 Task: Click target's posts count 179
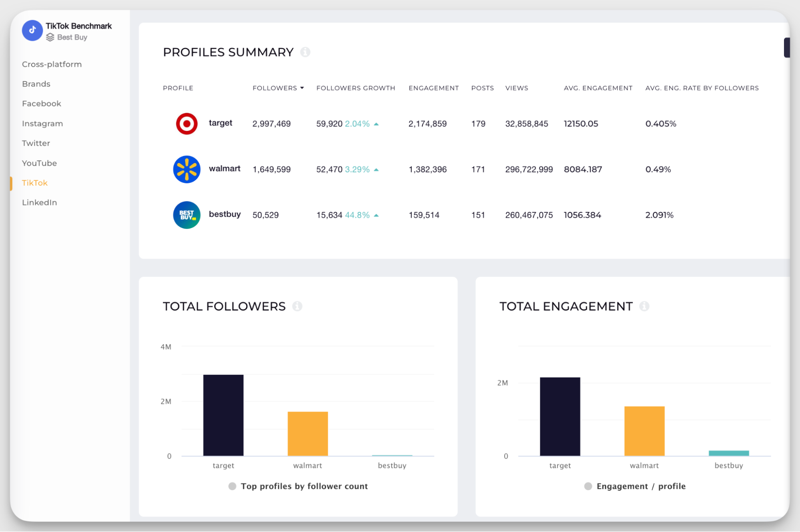[478, 124]
